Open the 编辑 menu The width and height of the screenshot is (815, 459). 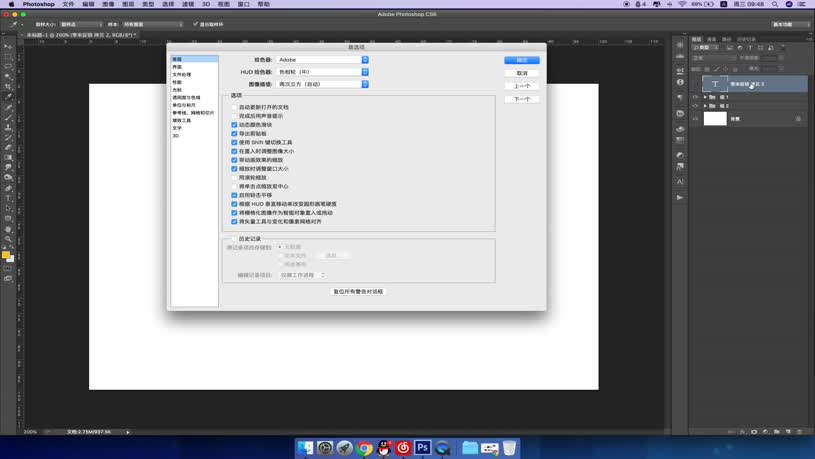(88, 4)
